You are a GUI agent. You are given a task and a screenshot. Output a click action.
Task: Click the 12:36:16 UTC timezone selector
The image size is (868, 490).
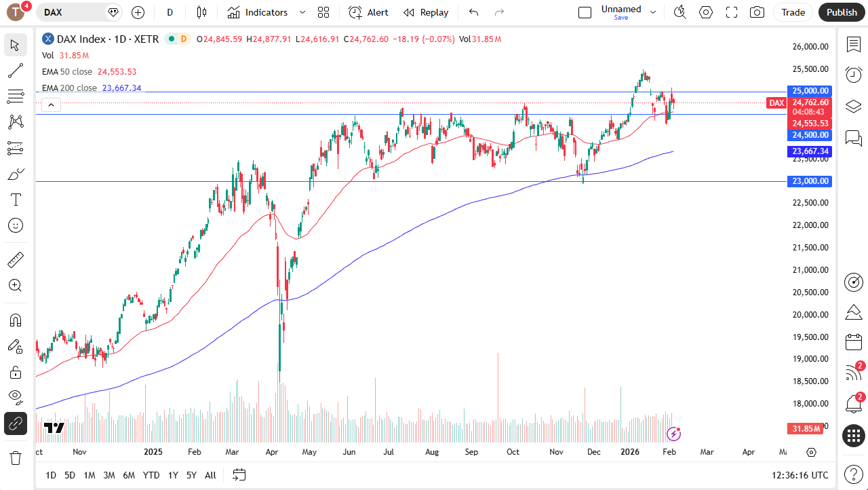pyautogui.click(x=800, y=475)
